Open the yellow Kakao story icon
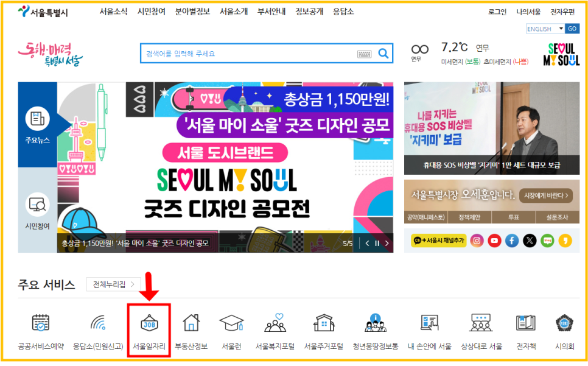The image size is (588, 366). click(x=565, y=241)
